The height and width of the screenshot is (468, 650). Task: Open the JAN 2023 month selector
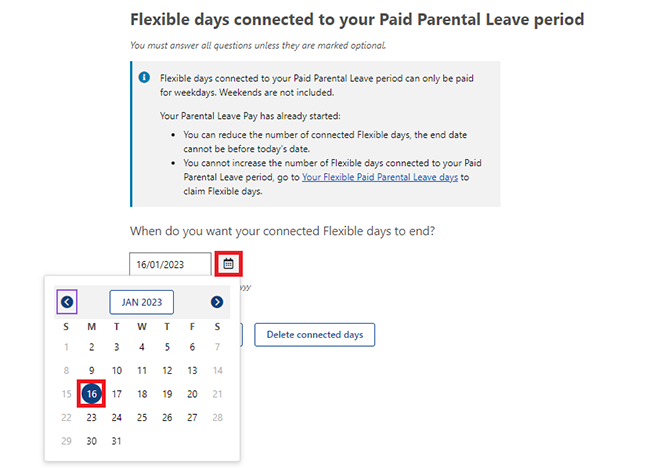coord(142,302)
